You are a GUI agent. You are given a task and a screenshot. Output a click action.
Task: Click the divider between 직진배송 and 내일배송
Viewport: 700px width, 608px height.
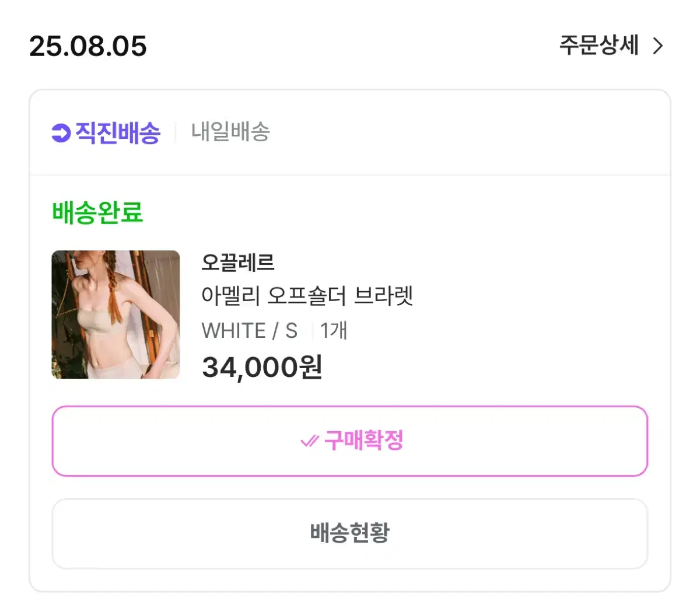176,132
